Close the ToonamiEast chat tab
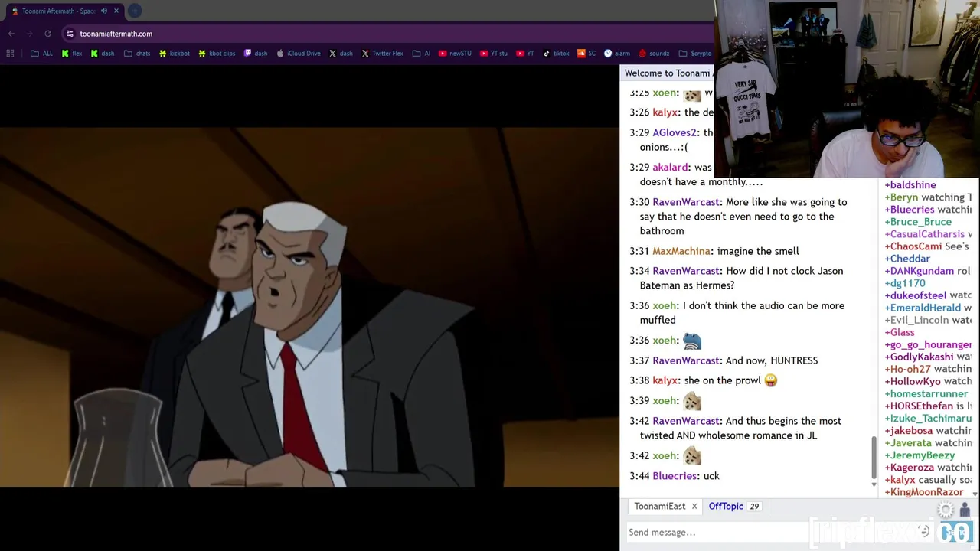 [x=694, y=507]
